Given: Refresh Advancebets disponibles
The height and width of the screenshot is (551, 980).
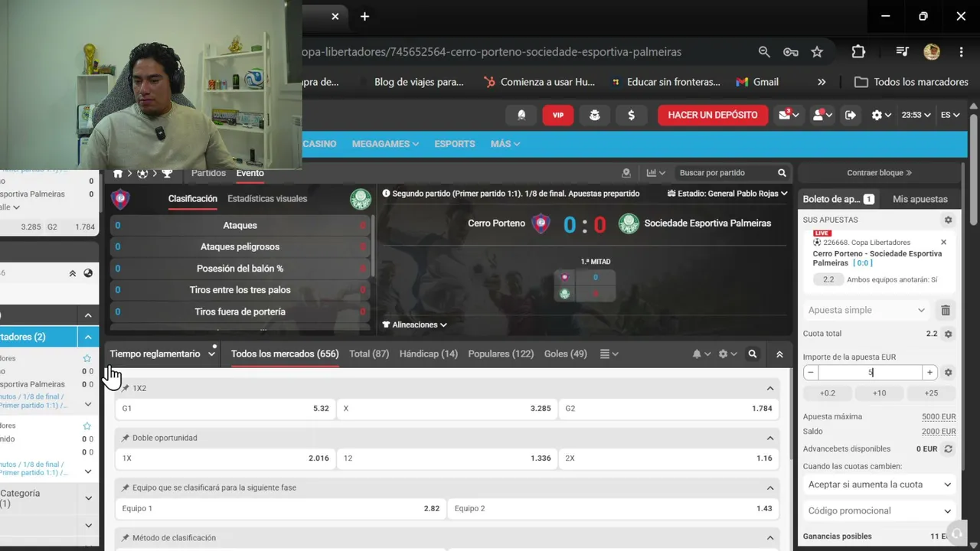Looking at the screenshot, I should pyautogui.click(x=948, y=449).
